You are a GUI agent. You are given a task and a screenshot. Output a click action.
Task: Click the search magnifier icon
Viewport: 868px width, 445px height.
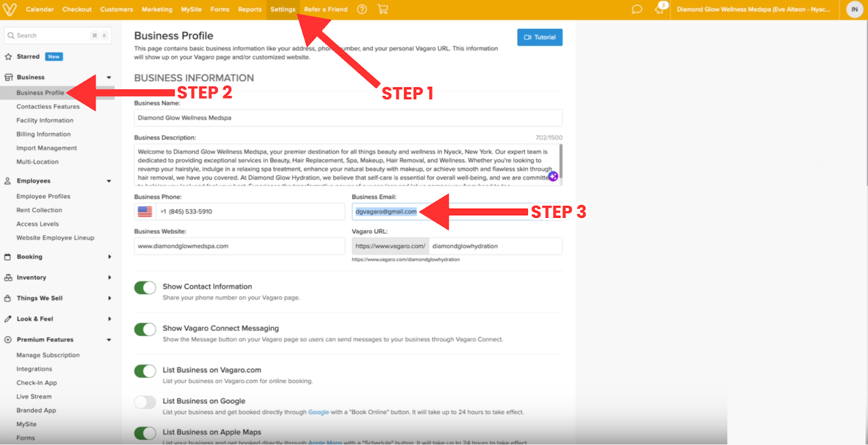pos(11,35)
